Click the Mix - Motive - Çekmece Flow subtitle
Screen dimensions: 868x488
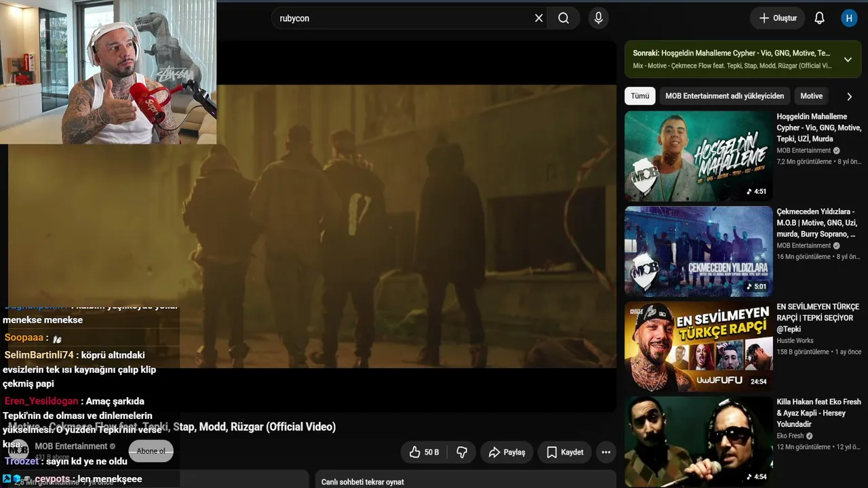(732, 66)
